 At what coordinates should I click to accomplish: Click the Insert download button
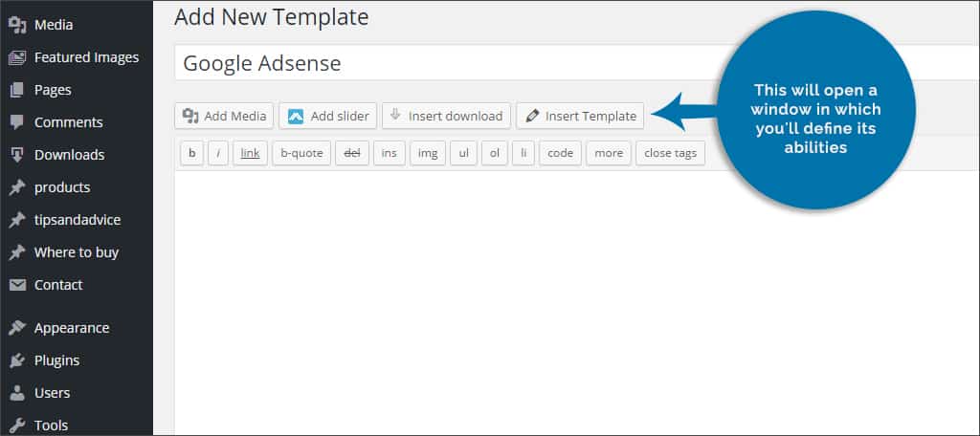tap(446, 116)
